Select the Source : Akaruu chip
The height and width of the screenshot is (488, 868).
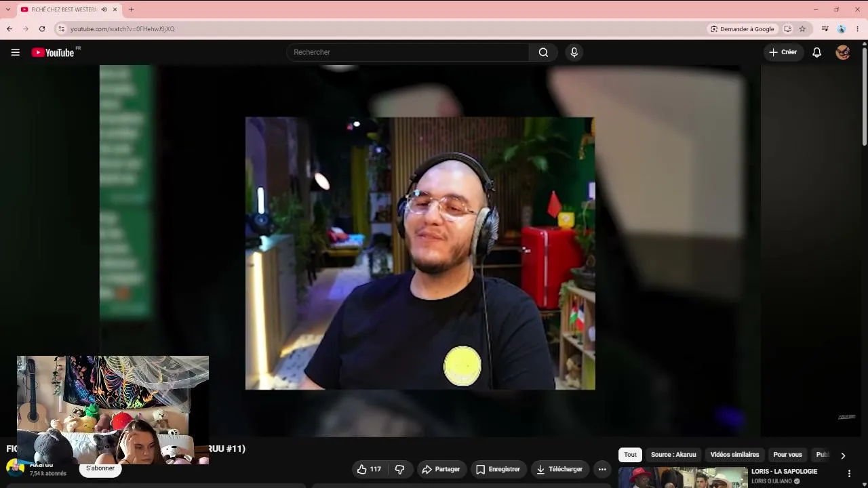click(x=673, y=455)
